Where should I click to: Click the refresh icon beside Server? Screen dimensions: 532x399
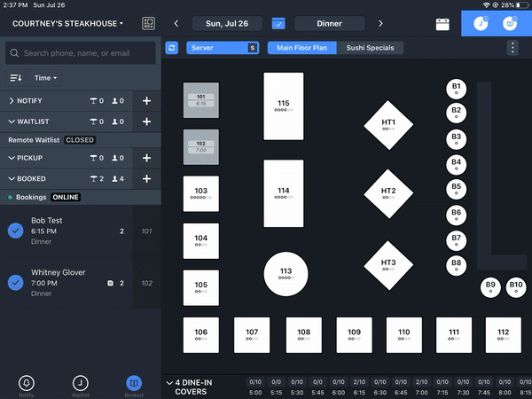click(172, 48)
